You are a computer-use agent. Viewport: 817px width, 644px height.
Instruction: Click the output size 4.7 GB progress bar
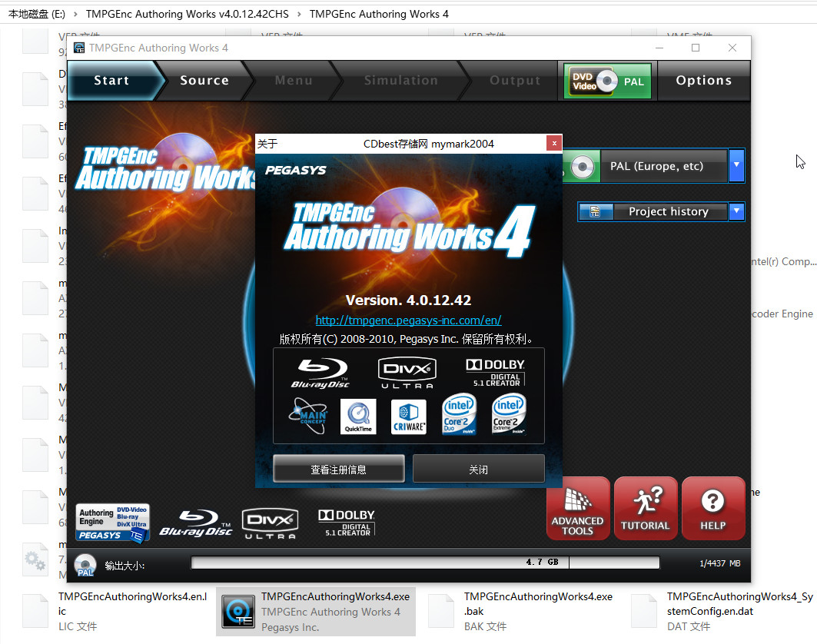point(425,563)
